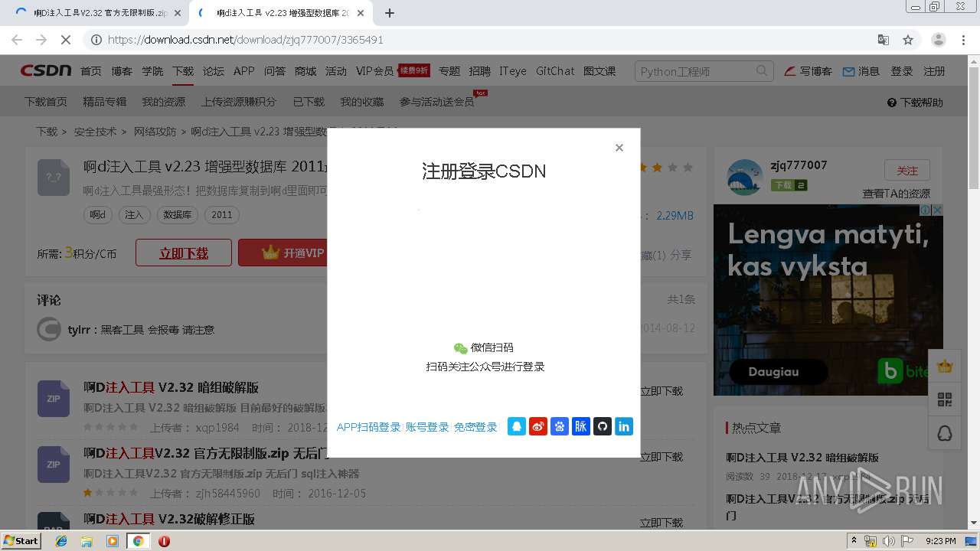
Task: Open 博客 in CSDN navigation
Action: tap(122, 71)
